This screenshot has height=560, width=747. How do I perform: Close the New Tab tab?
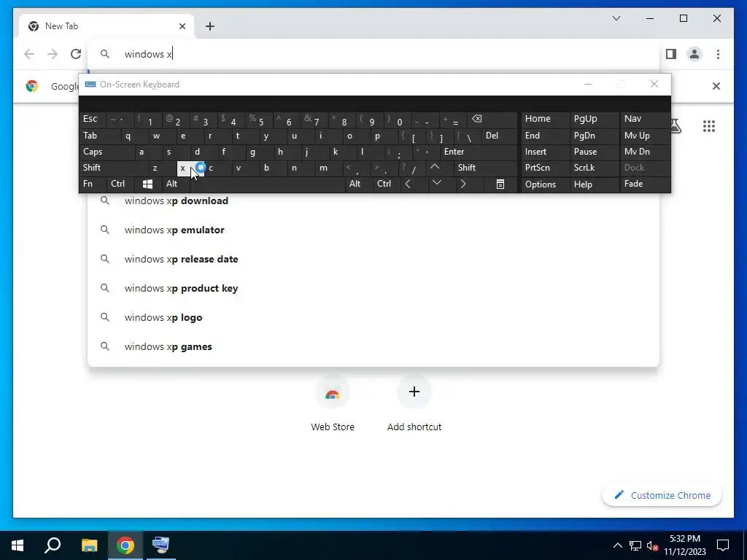tap(182, 26)
